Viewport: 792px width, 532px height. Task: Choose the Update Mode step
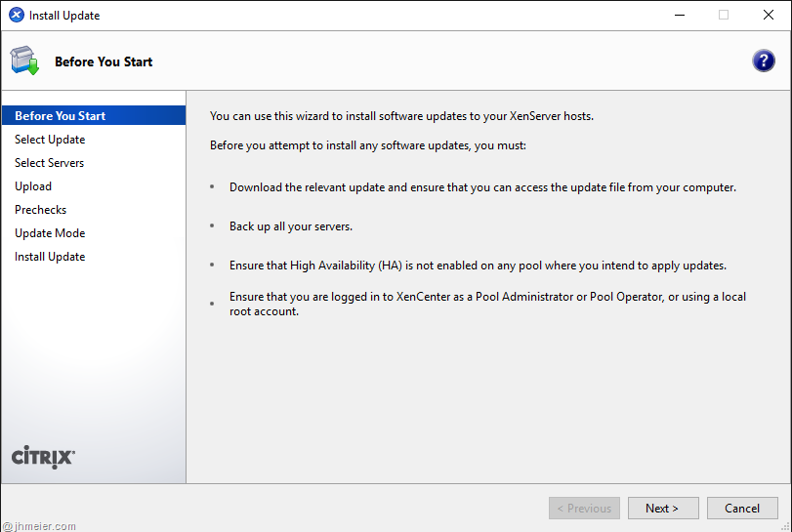pyautogui.click(x=50, y=233)
